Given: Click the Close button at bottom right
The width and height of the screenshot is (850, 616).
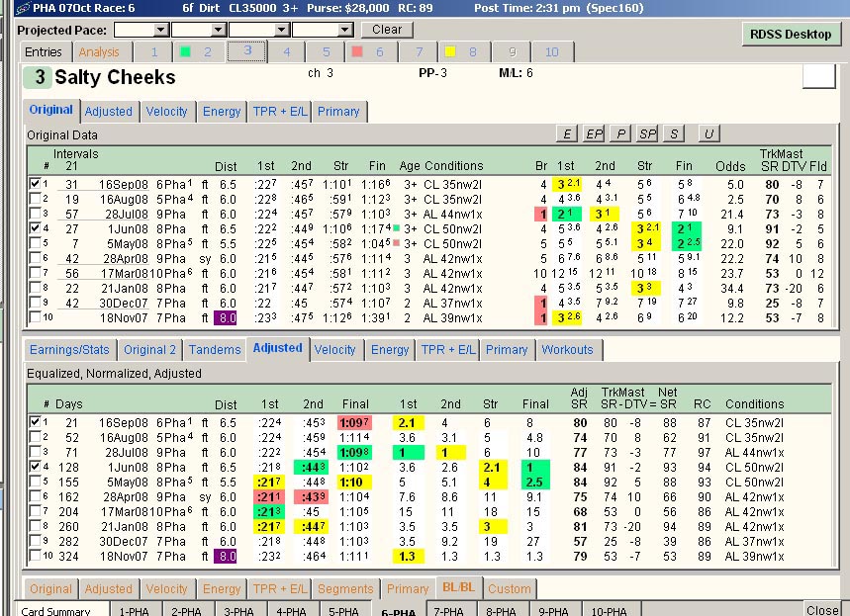Looking at the screenshot, I should pyautogui.click(x=822, y=609).
